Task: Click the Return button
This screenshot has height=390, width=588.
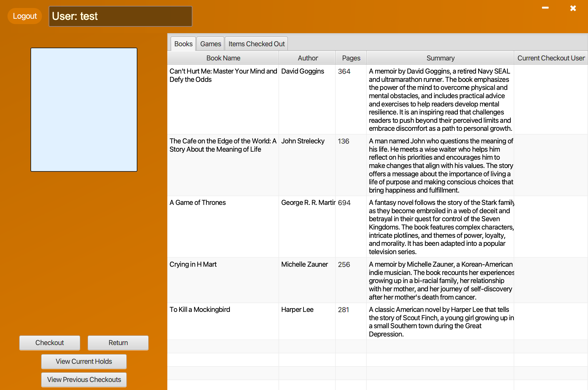Action: 118,343
